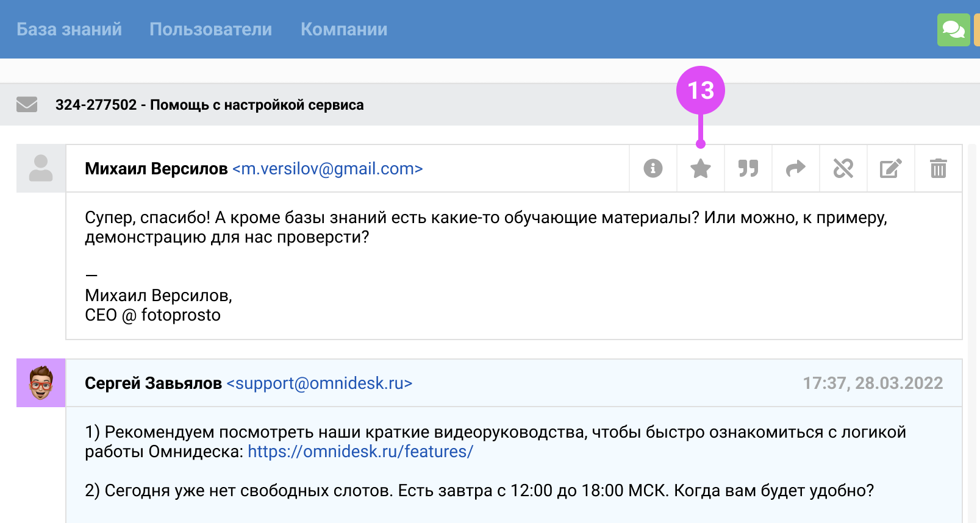Viewport: 980px width, 523px height.
Task: Go to the Пользователи section
Action: 210,29
